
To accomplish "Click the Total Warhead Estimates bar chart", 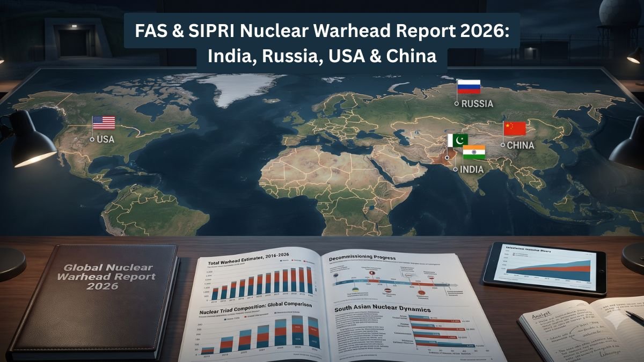I will click(261, 282).
